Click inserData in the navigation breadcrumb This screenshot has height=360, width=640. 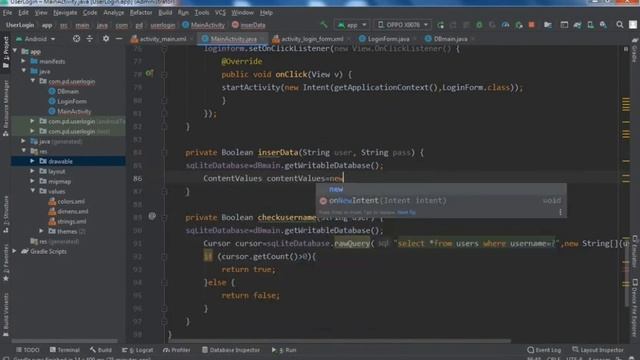point(249,25)
